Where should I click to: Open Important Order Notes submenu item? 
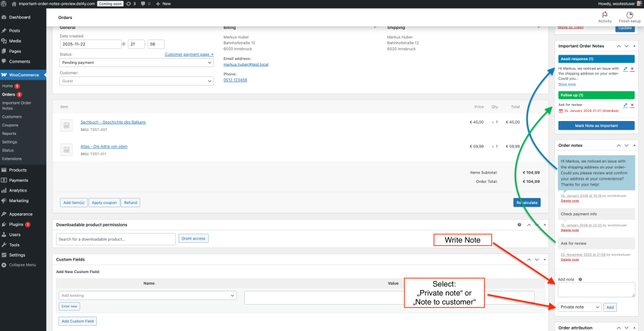point(16,105)
